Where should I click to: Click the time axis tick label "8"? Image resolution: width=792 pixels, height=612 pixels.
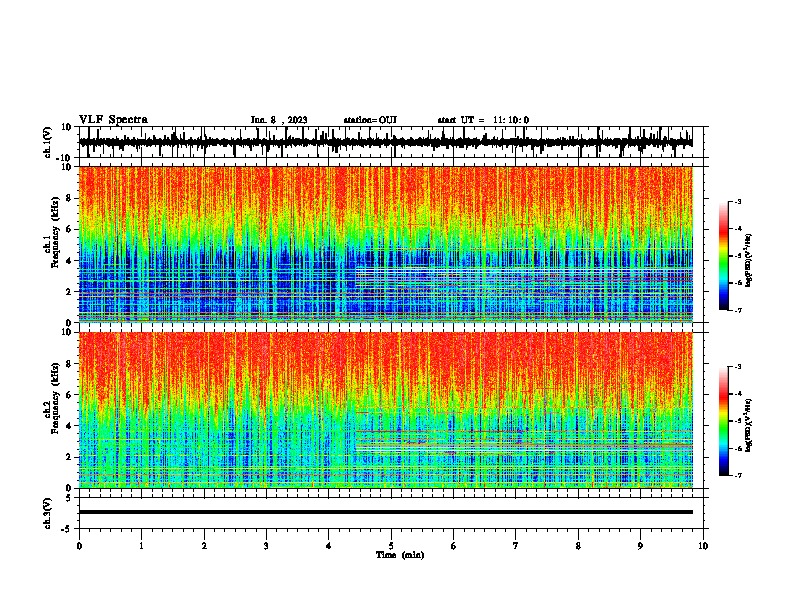pyautogui.click(x=578, y=546)
